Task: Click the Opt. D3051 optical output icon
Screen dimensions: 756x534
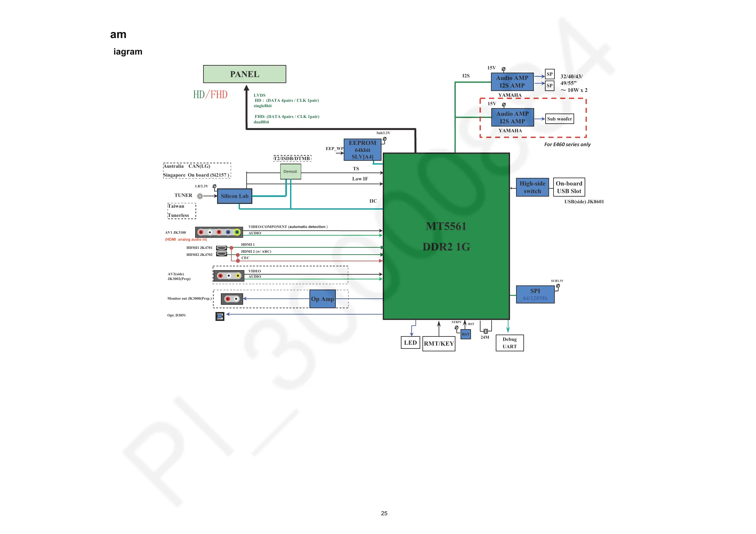Action: (220, 316)
